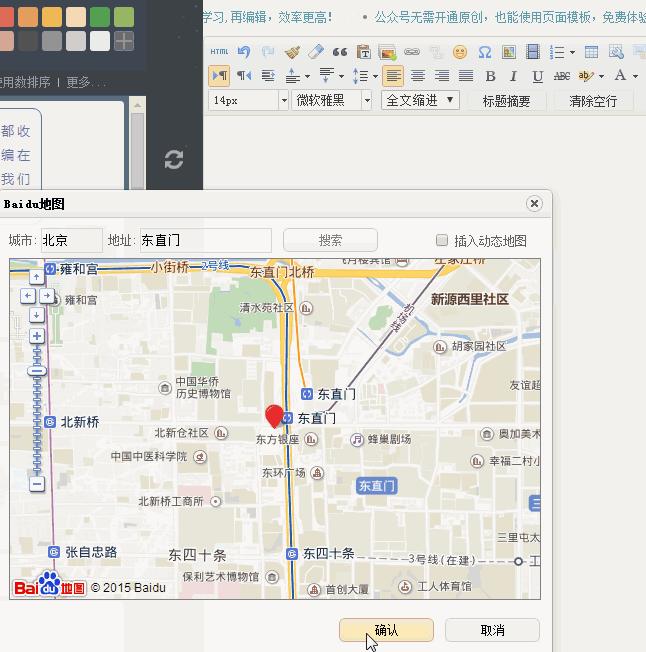
Task: Open font color dropdown arrow
Action: coord(635,76)
